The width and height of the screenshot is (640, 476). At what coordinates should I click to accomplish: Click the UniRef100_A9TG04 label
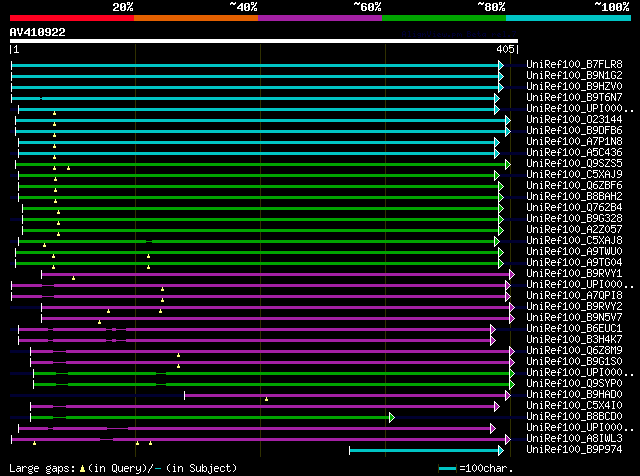574,262
